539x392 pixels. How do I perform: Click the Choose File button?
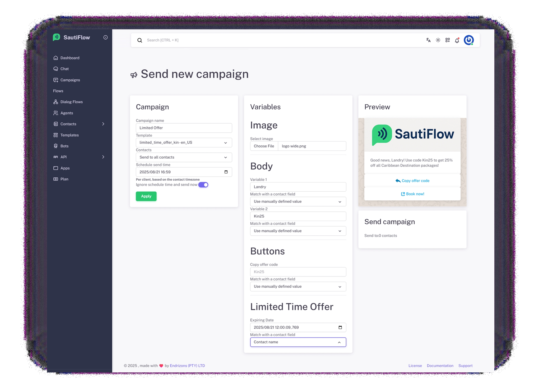pyautogui.click(x=264, y=146)
